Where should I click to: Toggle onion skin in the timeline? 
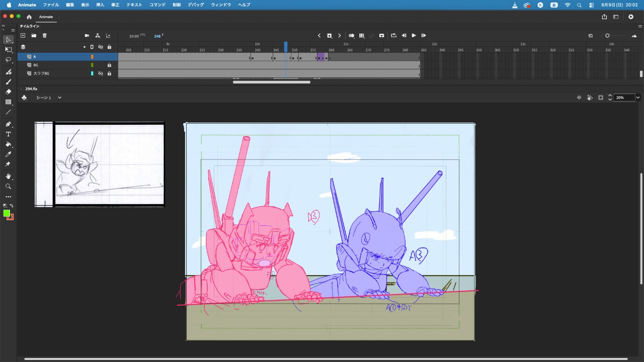coord(351,36)
